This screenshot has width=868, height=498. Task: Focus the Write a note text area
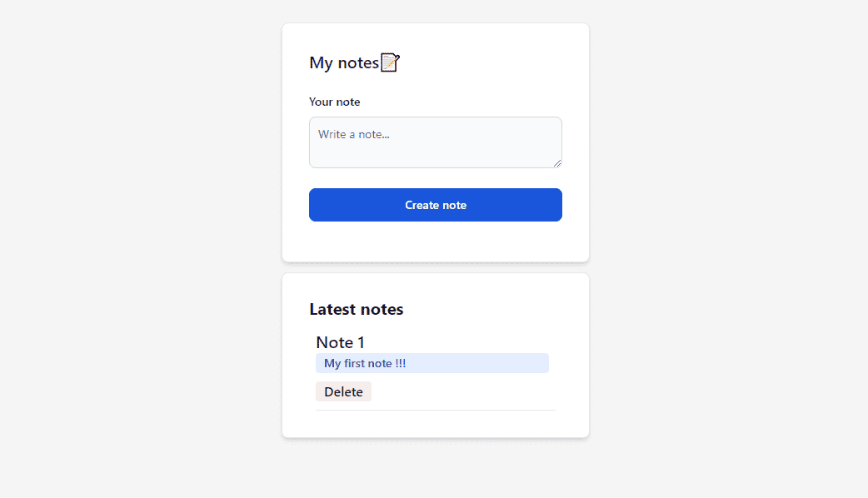coord(436,142)
